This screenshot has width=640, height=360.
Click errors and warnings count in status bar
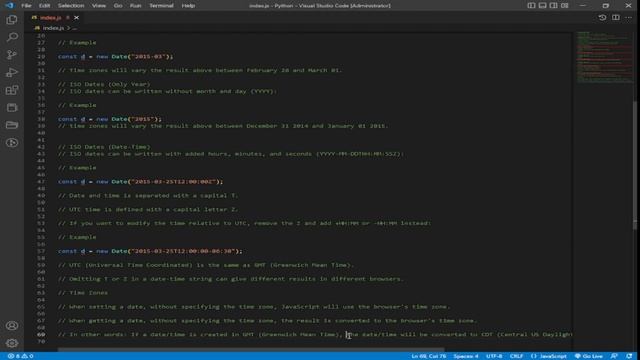pos(20,356)
